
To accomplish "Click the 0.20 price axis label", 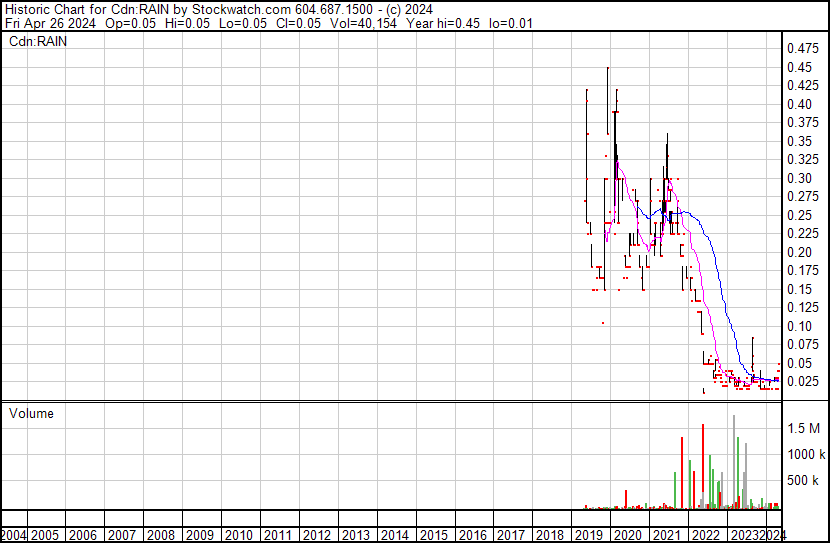I will [x=799, y=252].
